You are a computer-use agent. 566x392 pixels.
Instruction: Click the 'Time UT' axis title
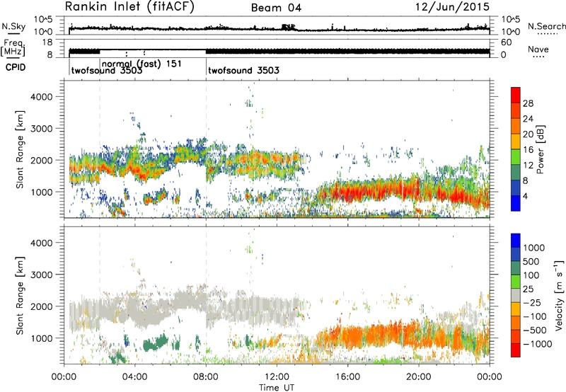(x=277, y=388)
